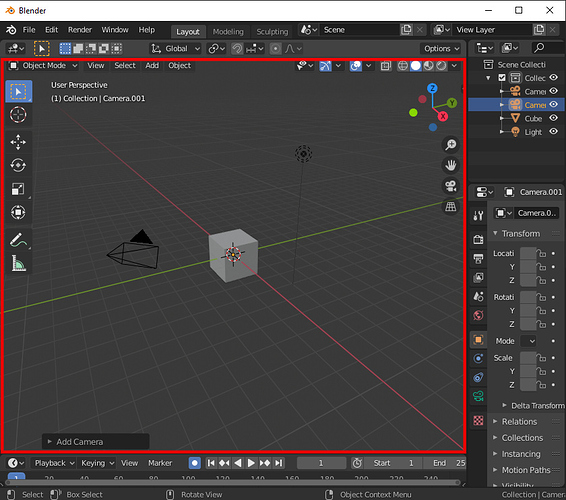
Task: Switch to the Sculpting workspace tab
Action: click(x=272, y=31)
